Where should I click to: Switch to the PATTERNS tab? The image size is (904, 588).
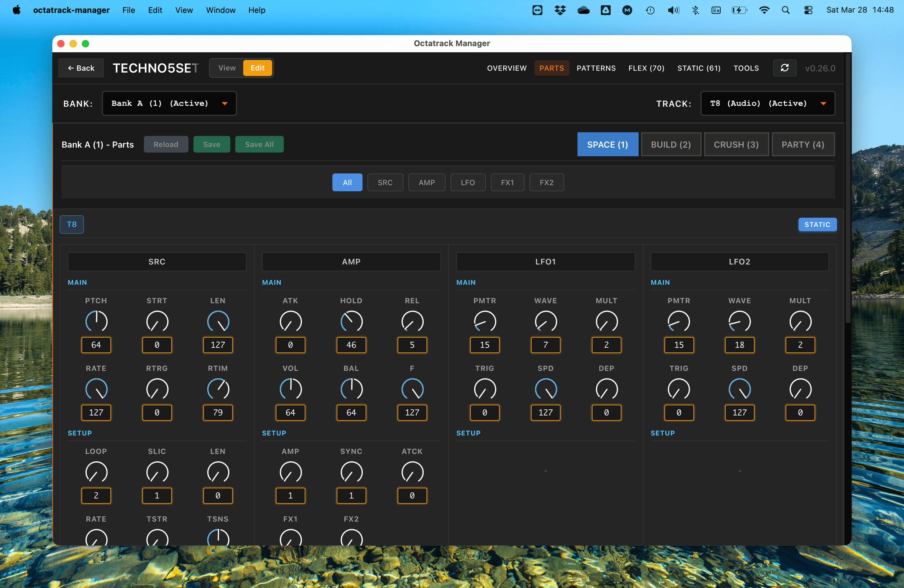[x=596, y=68]
